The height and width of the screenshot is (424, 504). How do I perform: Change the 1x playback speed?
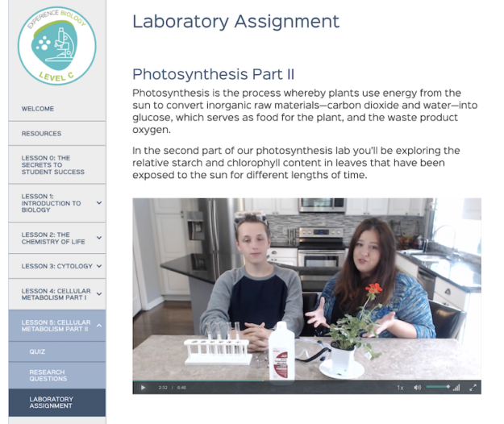400,388
